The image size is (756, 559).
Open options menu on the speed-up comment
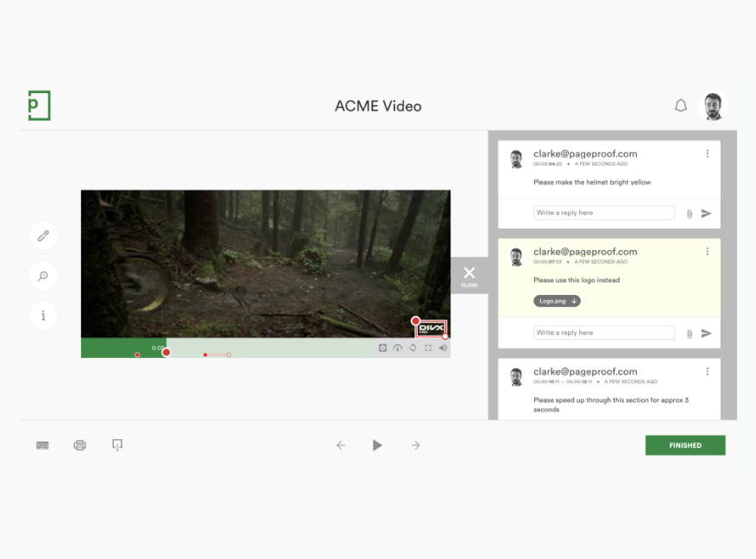(709, 370)
